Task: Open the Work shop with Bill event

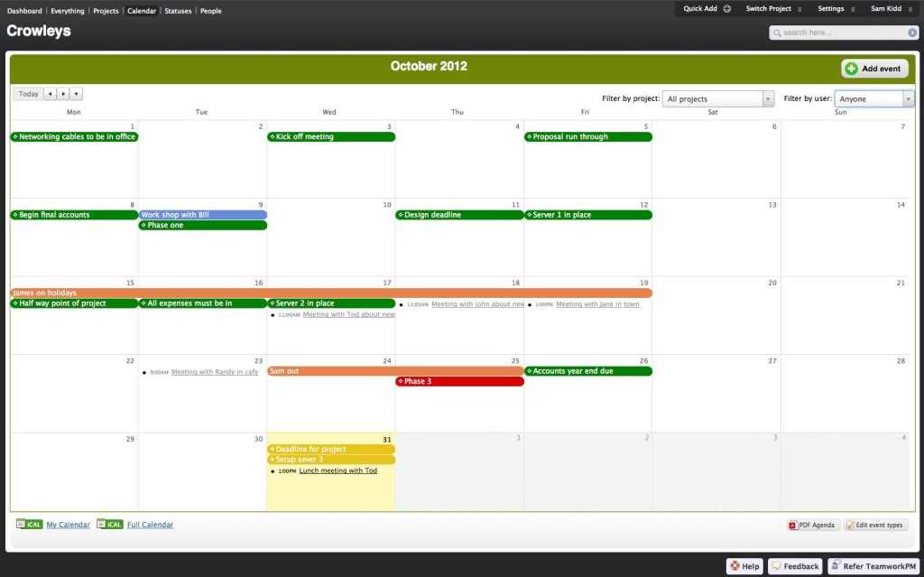Action: pos(203,215)
